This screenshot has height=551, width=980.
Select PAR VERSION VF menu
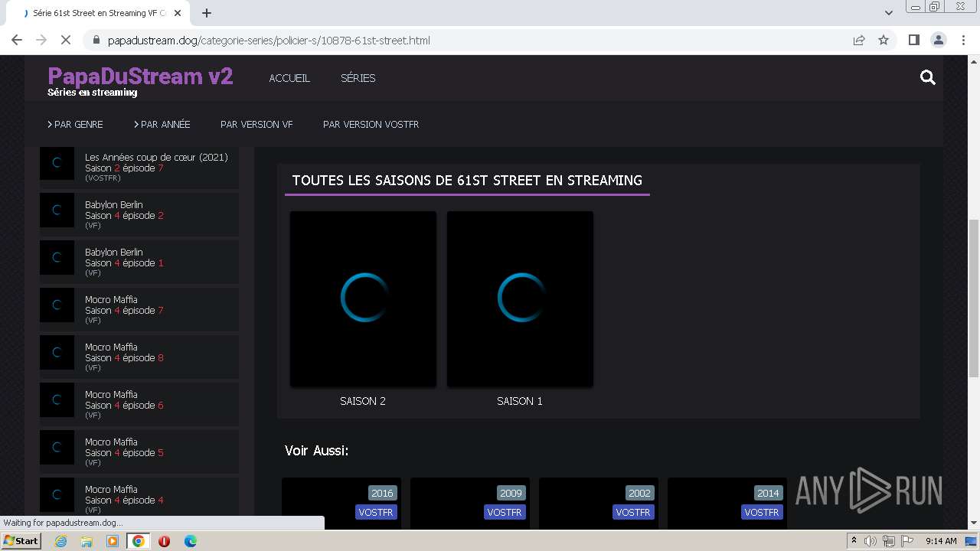coord(256,124)
